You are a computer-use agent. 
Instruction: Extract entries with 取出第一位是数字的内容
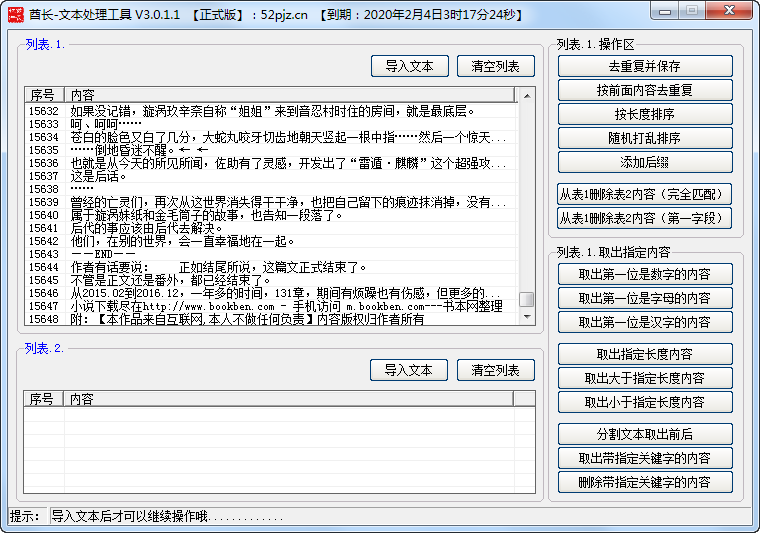645,274
